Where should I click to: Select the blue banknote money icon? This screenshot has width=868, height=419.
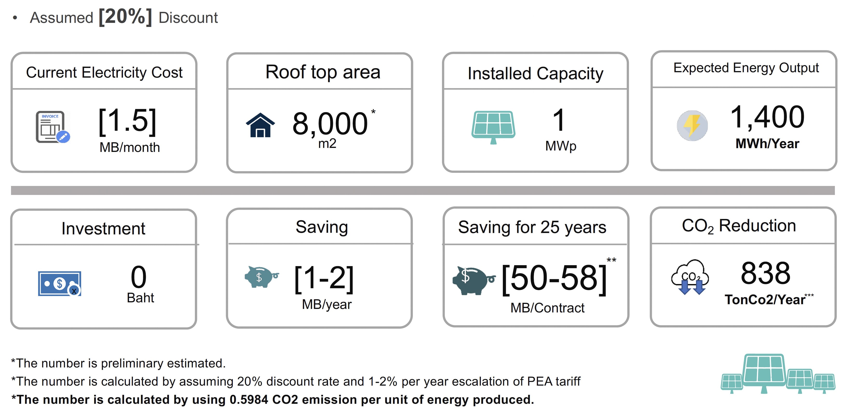[x=60, y=284]
